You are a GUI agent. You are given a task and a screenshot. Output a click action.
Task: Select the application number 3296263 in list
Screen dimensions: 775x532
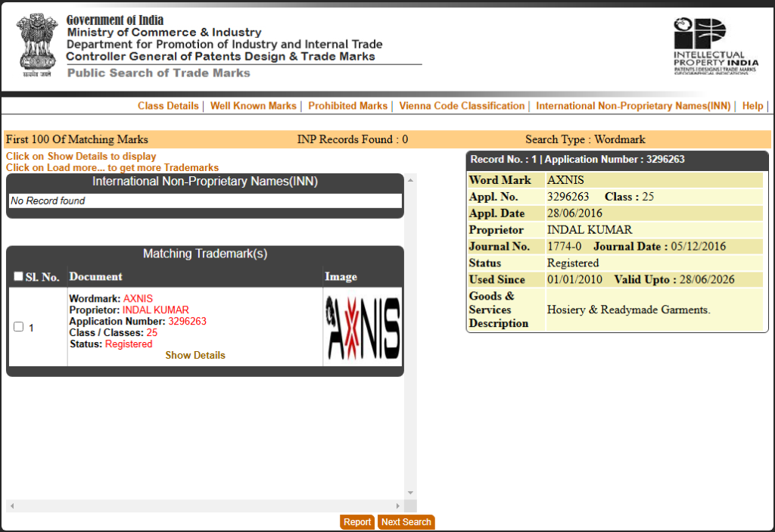point(188,322)
